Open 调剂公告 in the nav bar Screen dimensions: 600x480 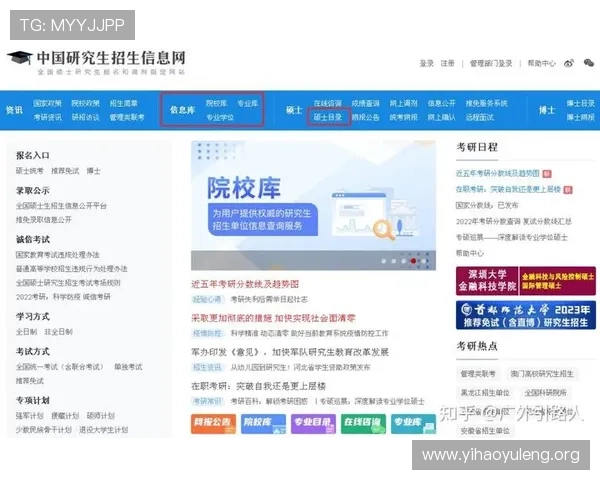[x=365, y=117]
